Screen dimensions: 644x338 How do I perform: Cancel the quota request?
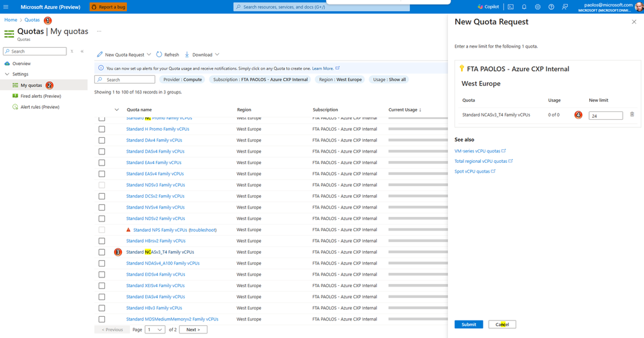click(502, 324)
